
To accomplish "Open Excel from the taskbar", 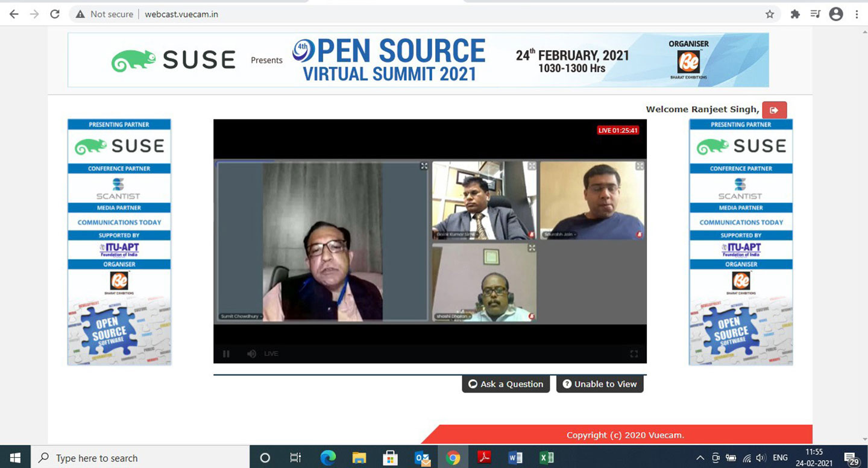I will (x=547, y=458).
